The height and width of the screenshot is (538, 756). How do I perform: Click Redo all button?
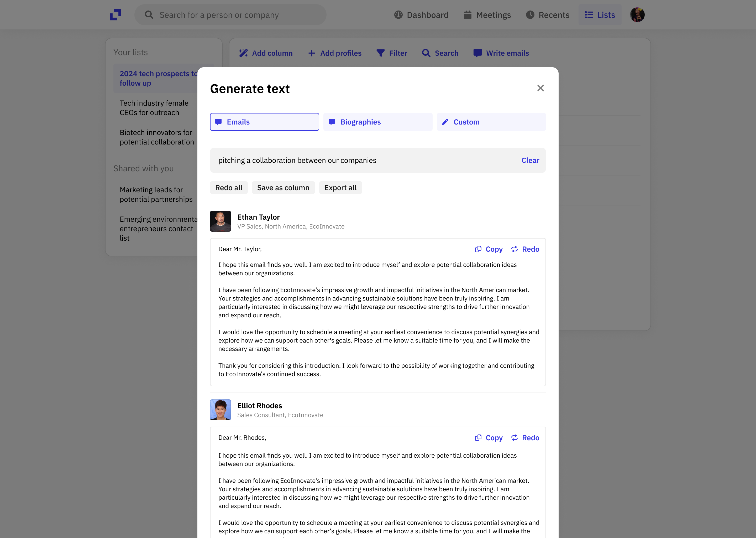[x=229, y=188]
